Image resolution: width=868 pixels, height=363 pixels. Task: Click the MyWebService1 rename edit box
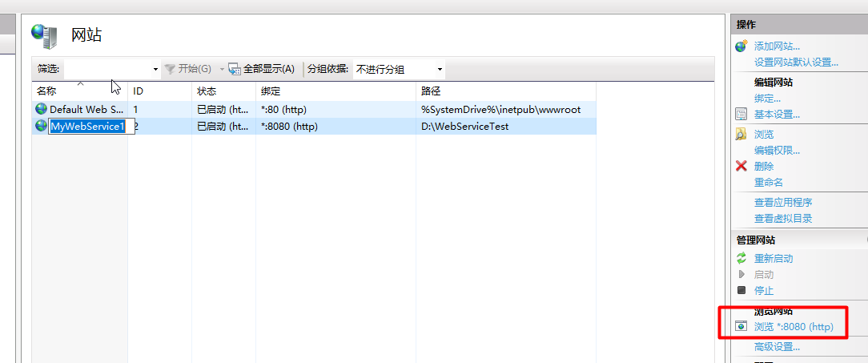pos(92,127)
